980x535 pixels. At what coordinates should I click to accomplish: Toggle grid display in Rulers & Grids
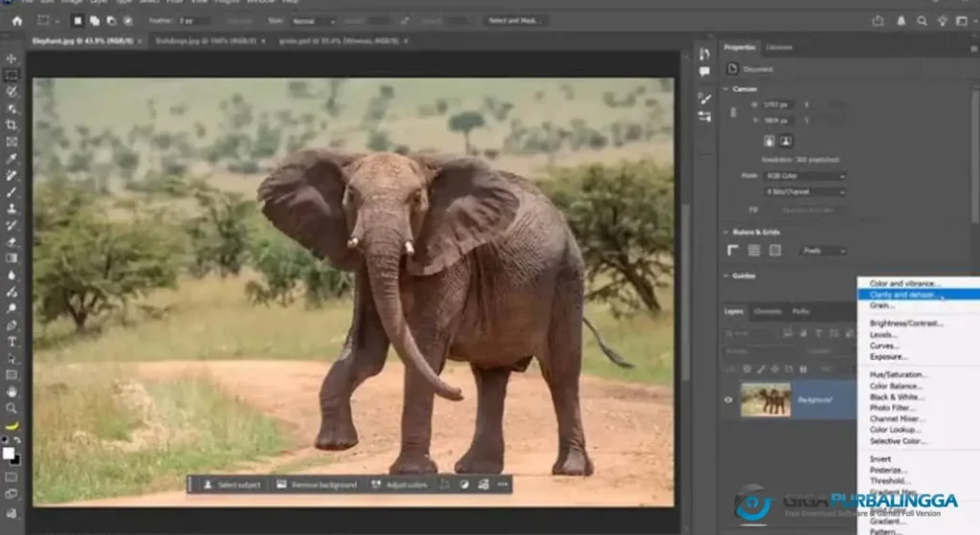(x=754, y=251)
